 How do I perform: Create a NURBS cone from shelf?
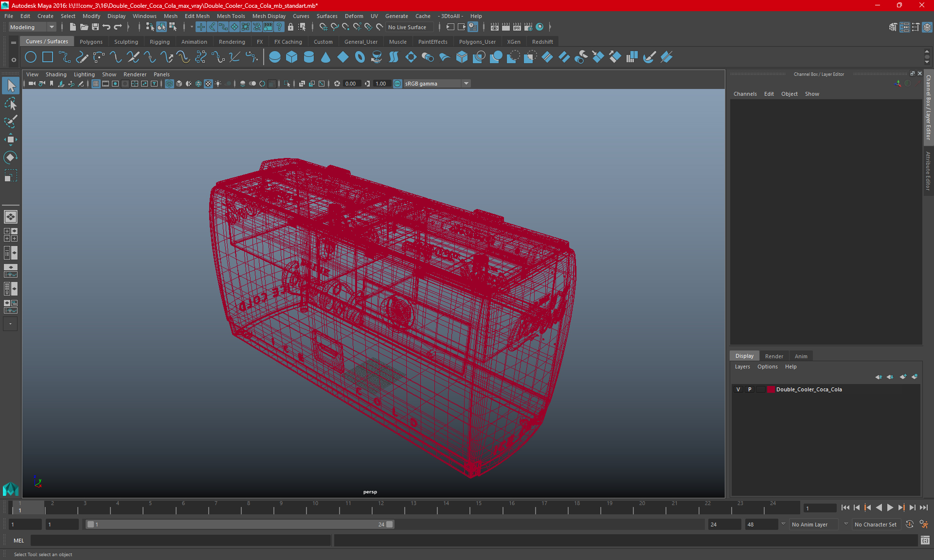click(326, 57)
